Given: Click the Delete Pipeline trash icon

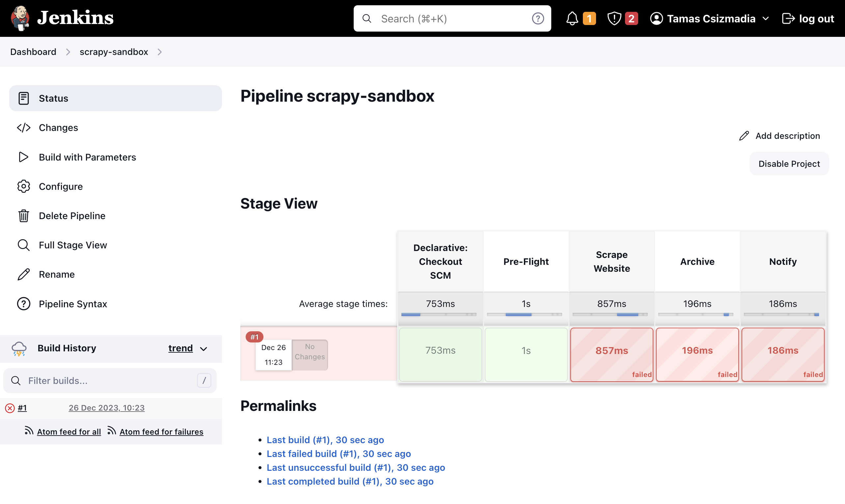Looking at the screenshot, I should [23, 216].
